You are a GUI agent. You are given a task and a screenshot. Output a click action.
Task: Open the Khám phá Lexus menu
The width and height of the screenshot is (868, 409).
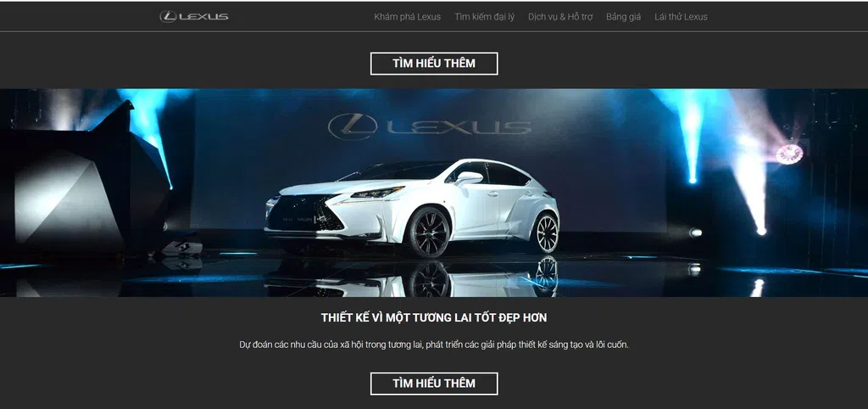click(408, 17)
